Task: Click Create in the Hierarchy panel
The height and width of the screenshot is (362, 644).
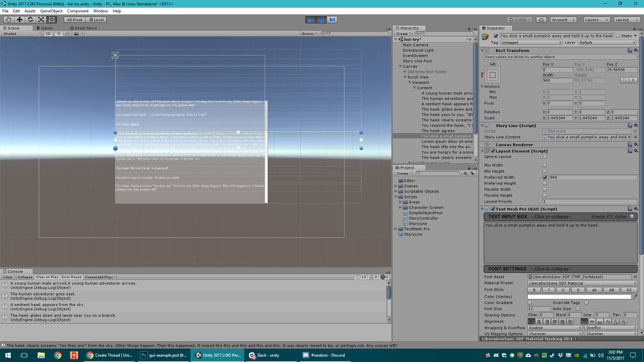Action: pos(402,34)
